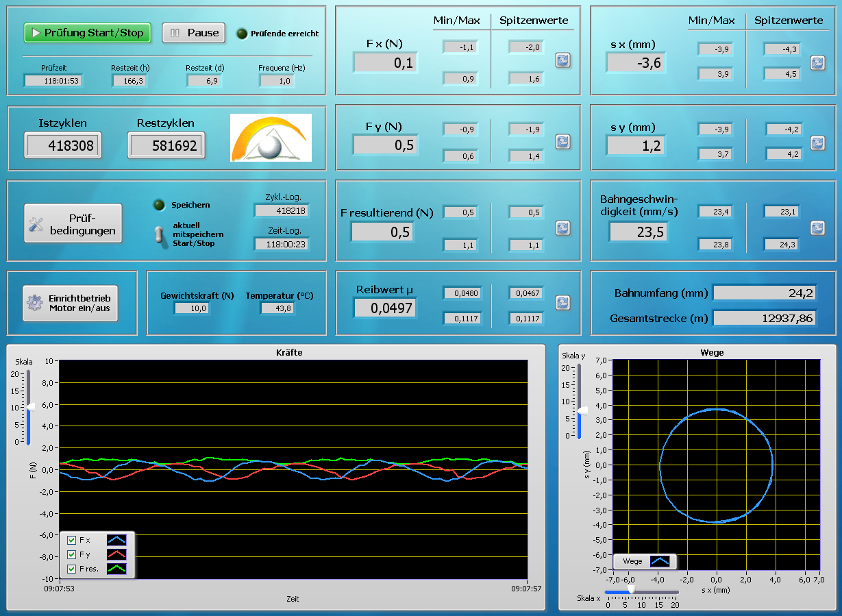Click the reset icon for F y (N)

tap(562, 141)
